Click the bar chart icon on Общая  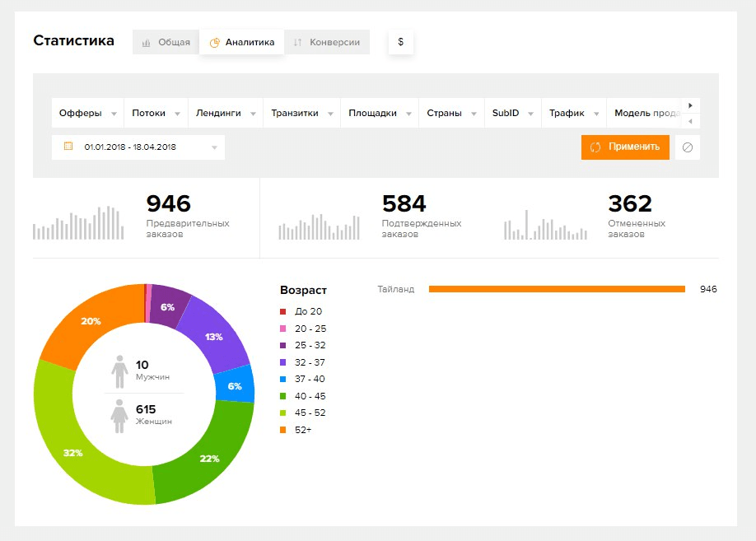coord(146,43)
